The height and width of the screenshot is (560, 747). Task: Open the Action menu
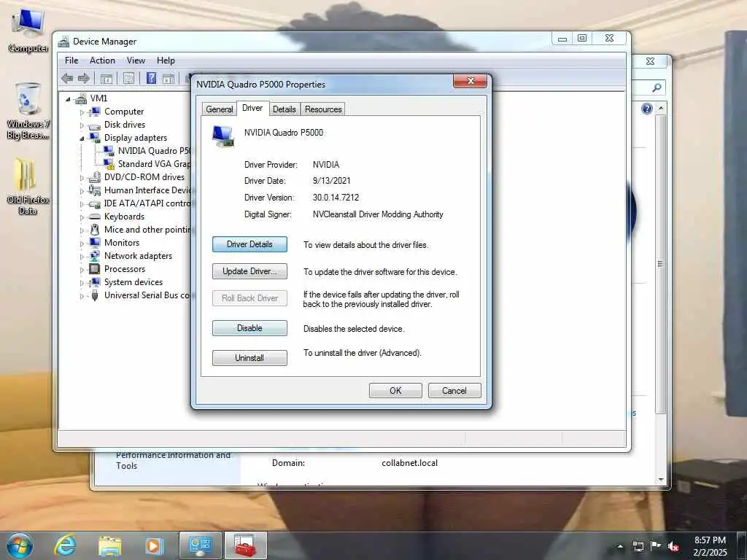click(102, 61)
